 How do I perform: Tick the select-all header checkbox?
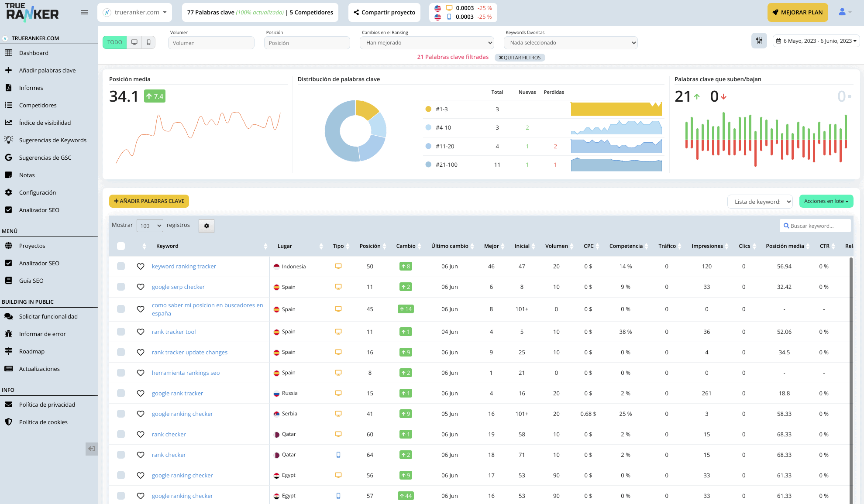[x=121, y=246]
